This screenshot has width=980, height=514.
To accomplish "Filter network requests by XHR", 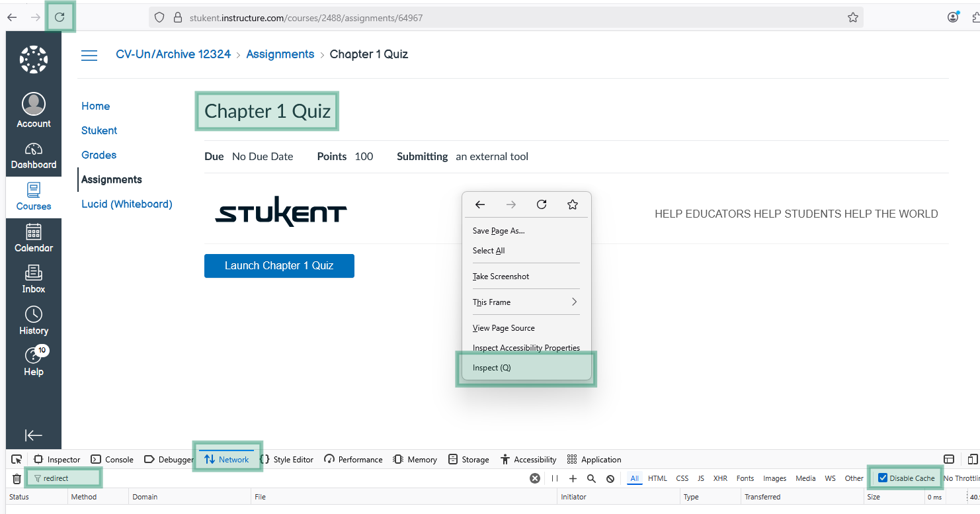I will (x=720, y=478).
